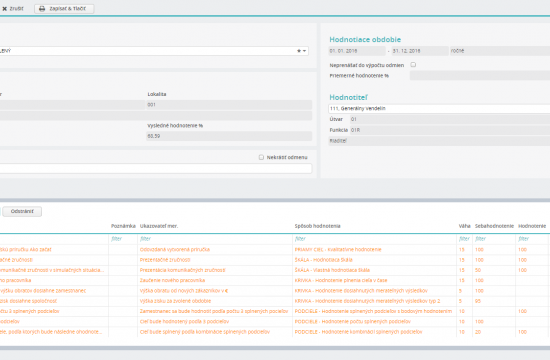Click the filter box under Hodnotenie

532,239
